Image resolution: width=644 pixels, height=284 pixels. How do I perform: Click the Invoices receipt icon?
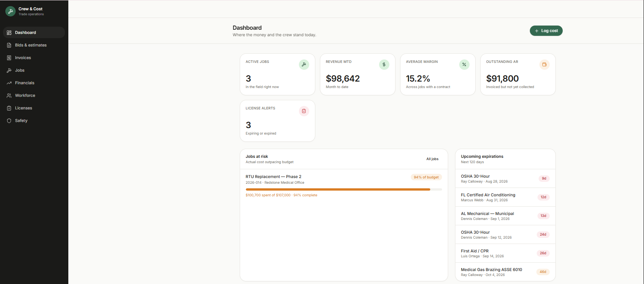point(9,58)
